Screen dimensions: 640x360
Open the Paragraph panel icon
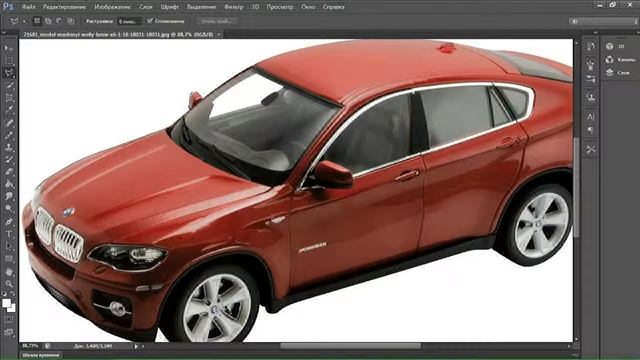[591, 130]
